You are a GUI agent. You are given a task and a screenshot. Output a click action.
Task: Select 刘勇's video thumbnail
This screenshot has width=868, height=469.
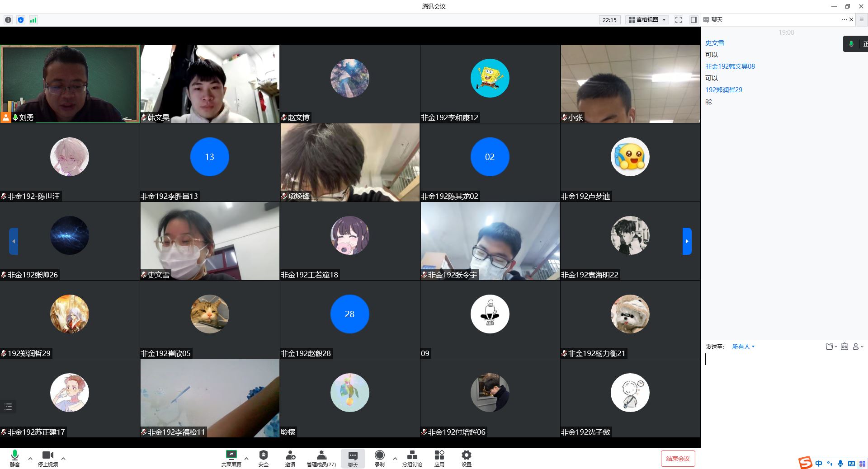(x=70, y=84)
